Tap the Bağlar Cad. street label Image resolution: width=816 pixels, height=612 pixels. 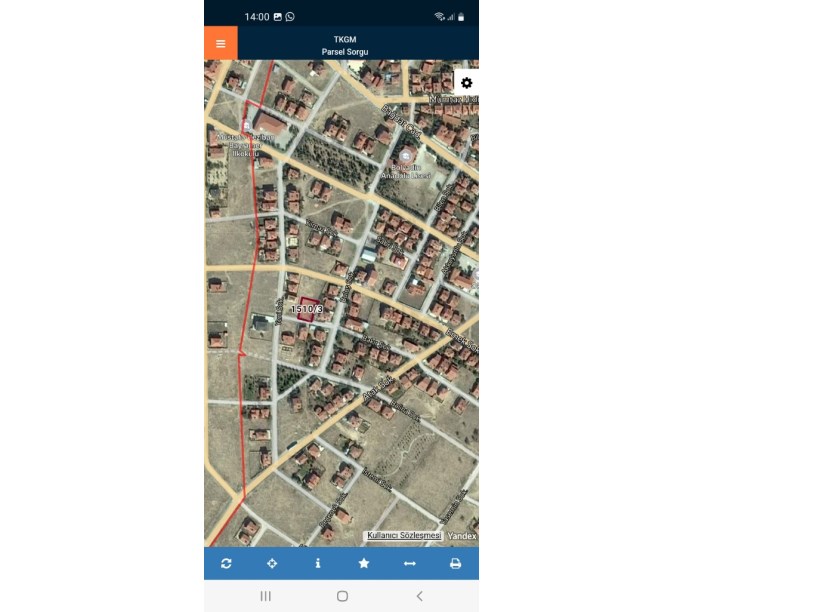point(401,120)
